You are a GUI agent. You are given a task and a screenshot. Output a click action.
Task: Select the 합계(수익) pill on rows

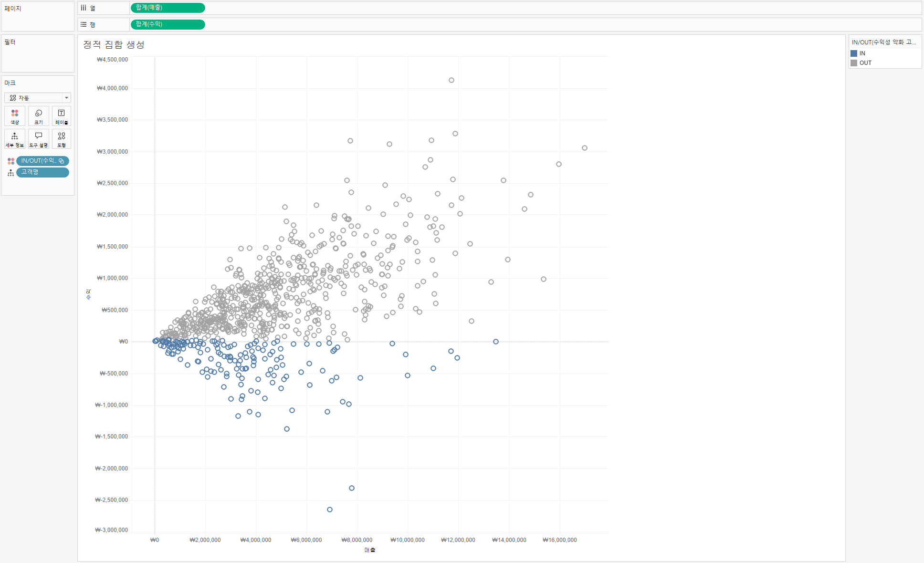click(168, 24)
